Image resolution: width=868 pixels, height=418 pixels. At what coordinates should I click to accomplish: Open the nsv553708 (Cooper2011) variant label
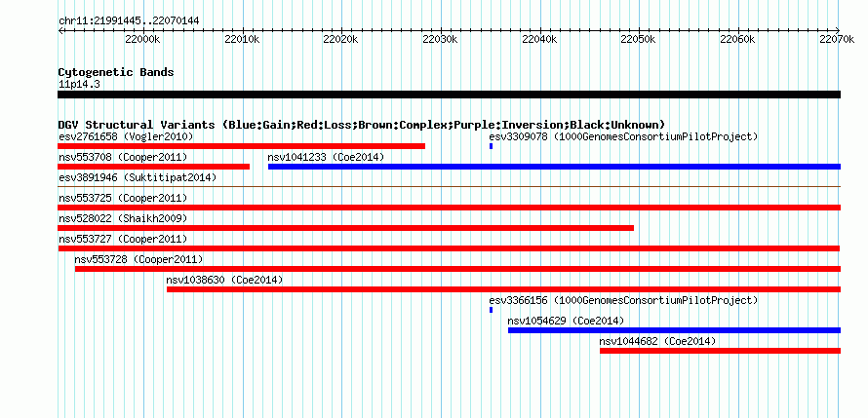123,157
